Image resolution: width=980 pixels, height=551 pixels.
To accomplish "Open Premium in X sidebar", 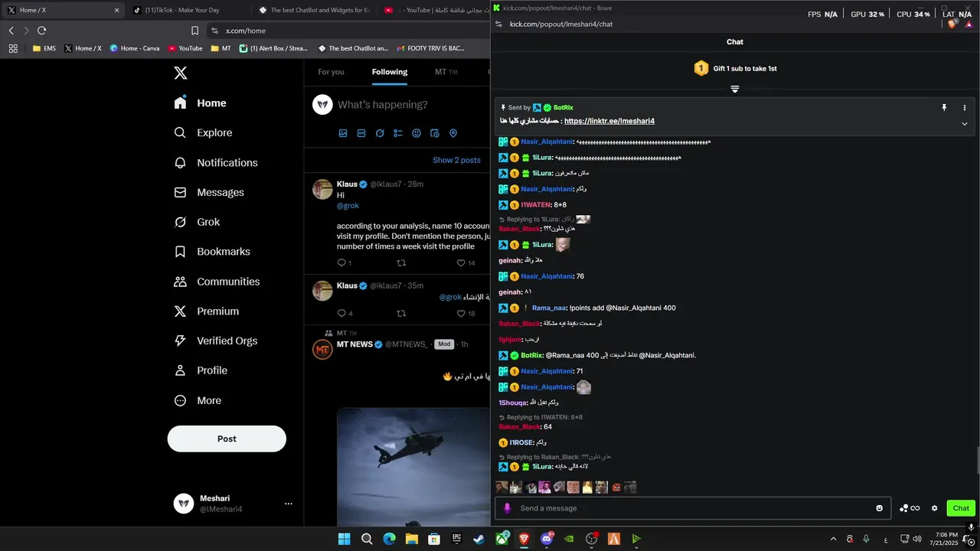I will [207, 311].
